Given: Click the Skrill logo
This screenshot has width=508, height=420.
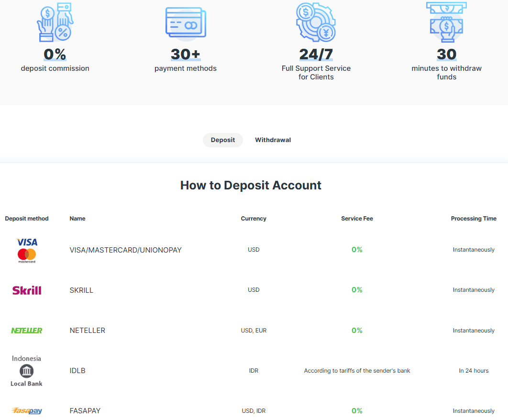Looking at the screenshot, I should click(x=27, y=290).
